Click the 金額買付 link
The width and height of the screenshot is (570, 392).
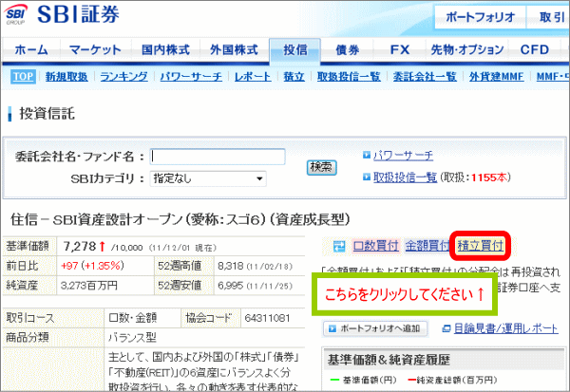[427, 246]
